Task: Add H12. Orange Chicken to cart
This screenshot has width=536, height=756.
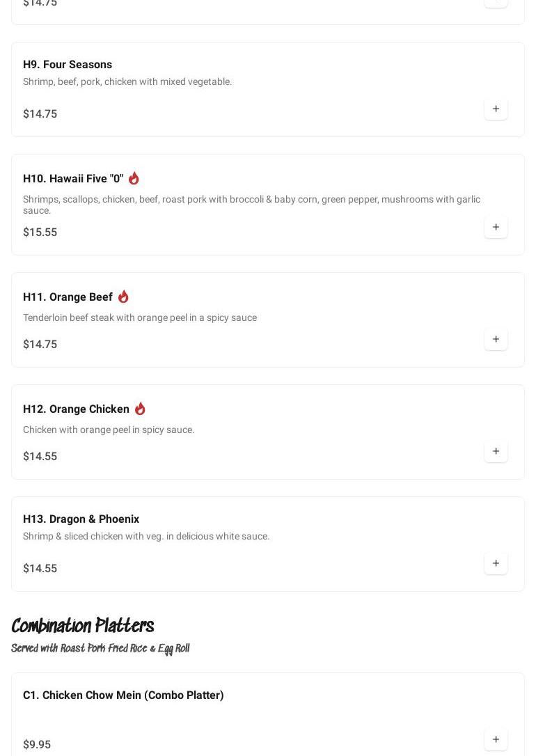Action: pyautogui.click(x=496, y=452)
